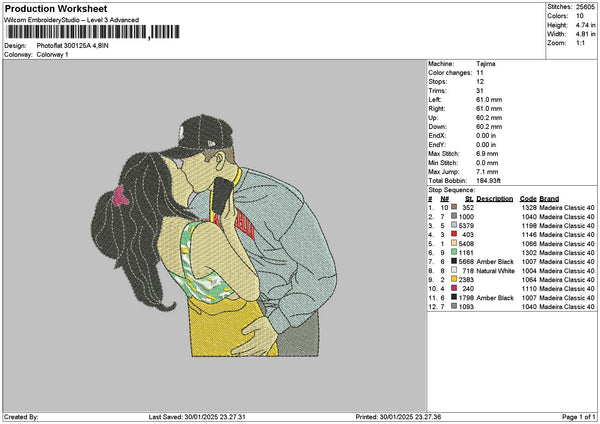The image size is (600, 424).
Task: Click the beige swatch for thread code 1066
Action: pyautogui.click(x=454, y=243)
